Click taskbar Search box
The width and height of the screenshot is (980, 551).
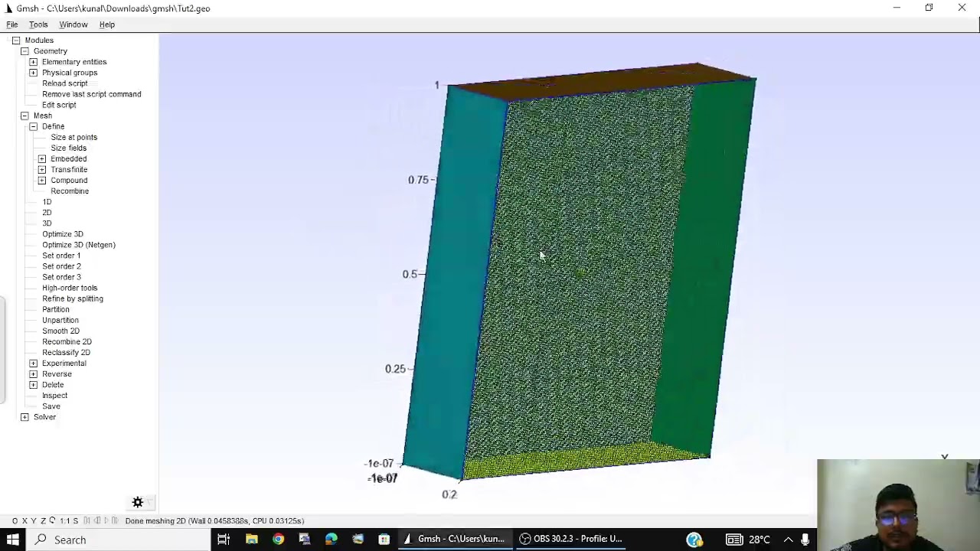click(x=119, y=540)
